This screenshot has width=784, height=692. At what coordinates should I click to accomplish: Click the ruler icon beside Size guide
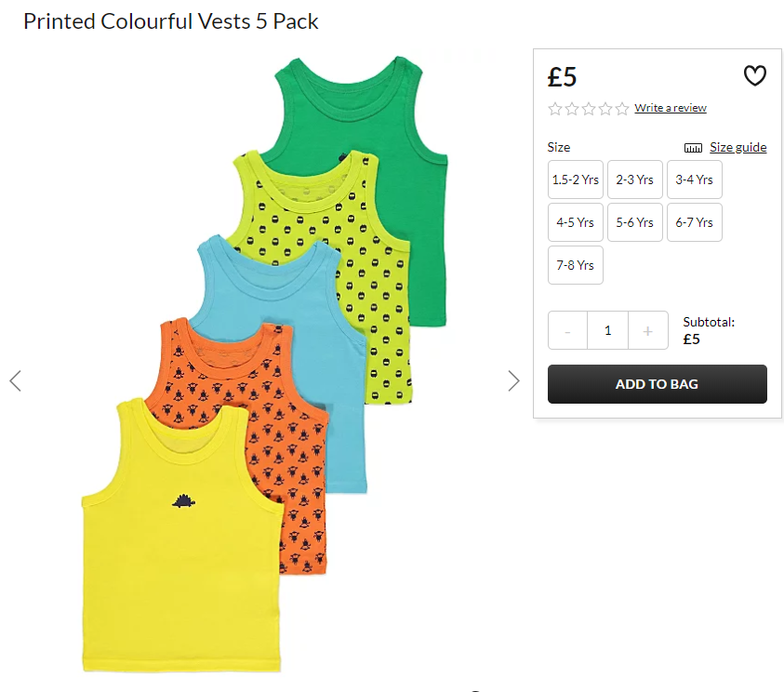click(693, 148)
